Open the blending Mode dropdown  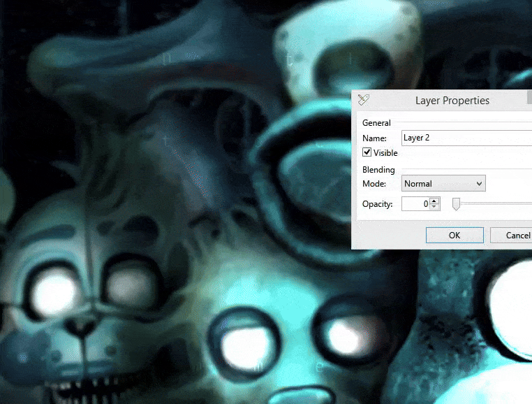pyautogui.click(x=443, y=184)
